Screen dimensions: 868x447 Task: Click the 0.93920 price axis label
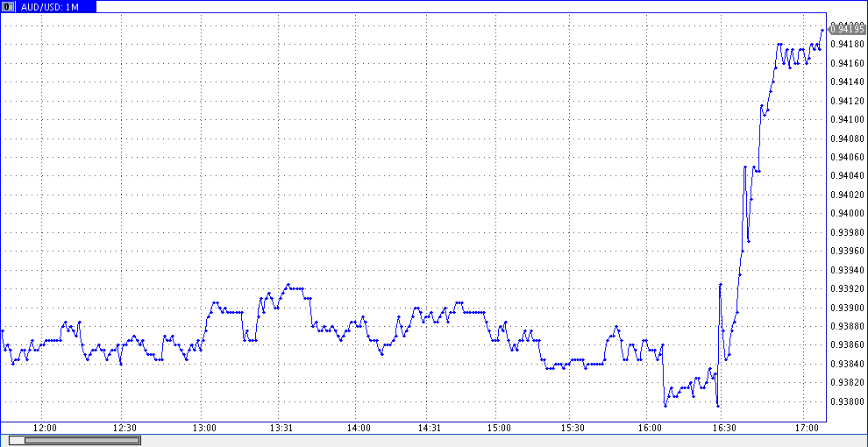(x=848, y=288)
